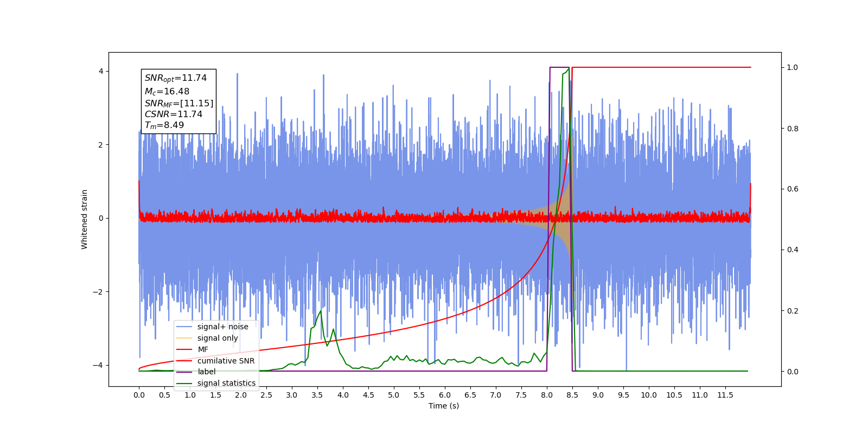The image size is (868, 434).
Task: Click green signal statistics peak near 3.5 s
Action: point(321,311)
